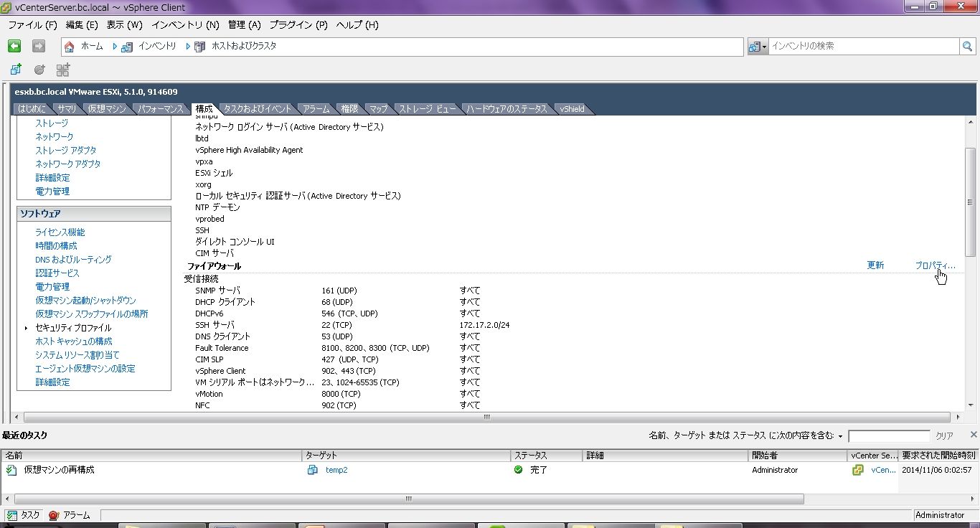Image resolution: width=980 pixels, height=528 pixels.
Task: Open the 管理 (A) menu
Action: click(244, 24)
